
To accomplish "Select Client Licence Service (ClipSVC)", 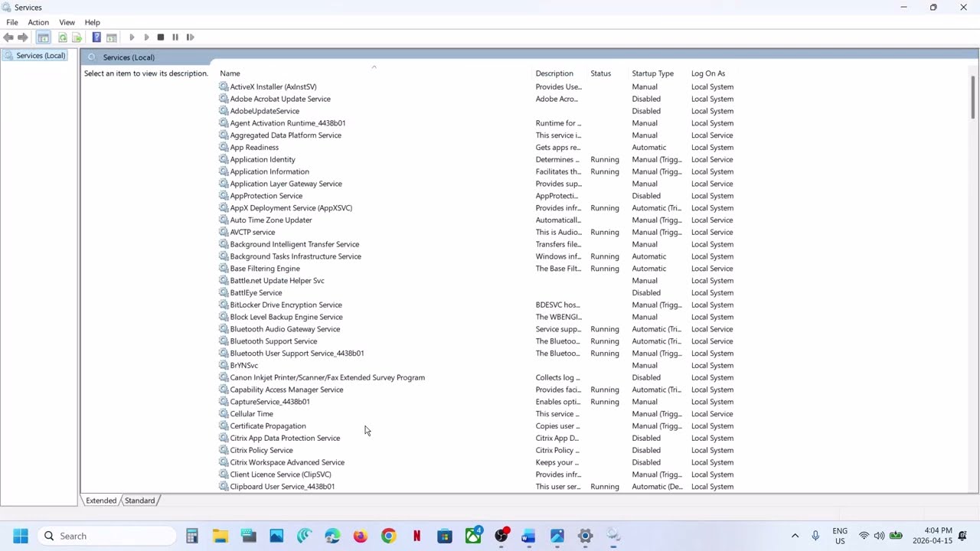I will pos(280,474).
